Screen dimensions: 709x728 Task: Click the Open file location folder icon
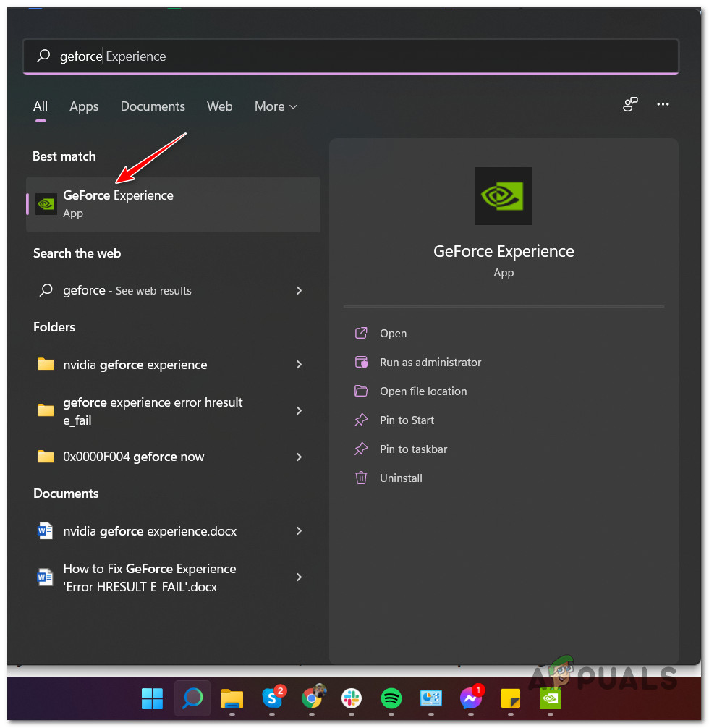tap(361, 391)
